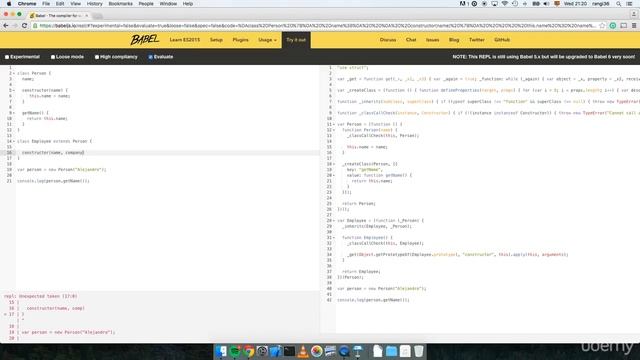Open the Chat link
640x360 pixels.
click(x=411, y=40)
